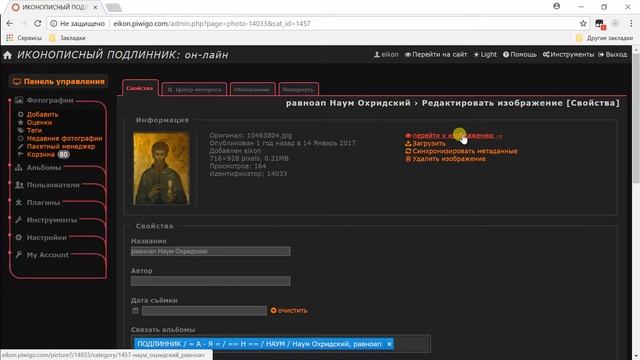This screenshot has width=640, height=360.
Task: Select the Свойства tab
Action: coord(140,88)
